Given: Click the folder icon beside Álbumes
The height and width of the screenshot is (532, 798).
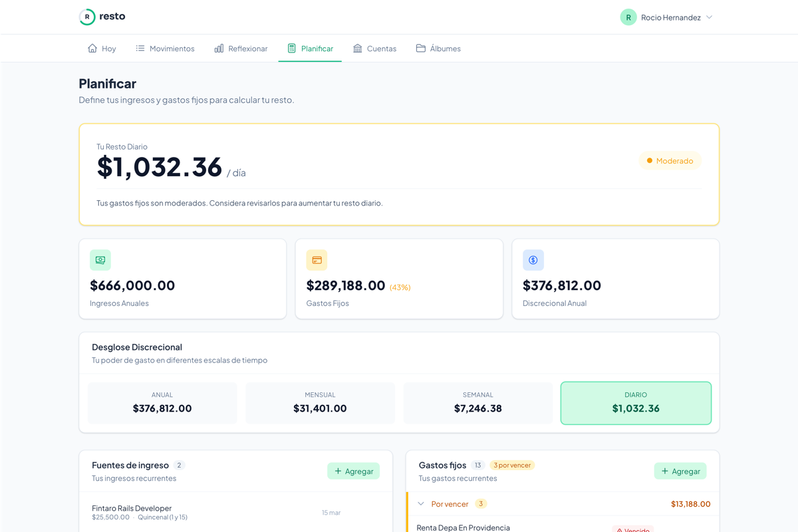Looking at the screenshot, I should pos(421,49).
